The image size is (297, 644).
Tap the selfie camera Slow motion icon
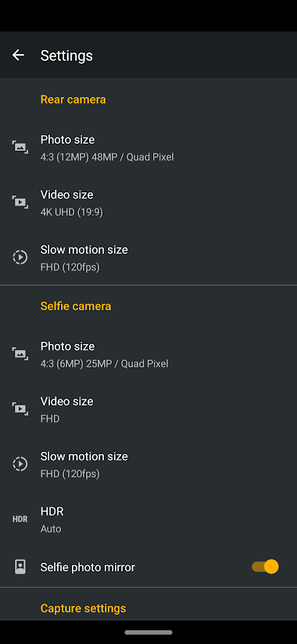[20, 463]
